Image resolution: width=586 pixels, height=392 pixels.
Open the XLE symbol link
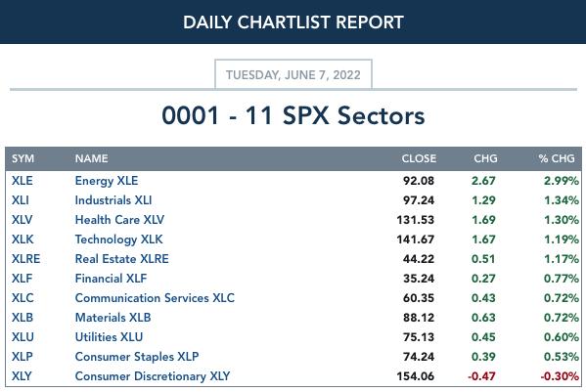click(23, 181)
